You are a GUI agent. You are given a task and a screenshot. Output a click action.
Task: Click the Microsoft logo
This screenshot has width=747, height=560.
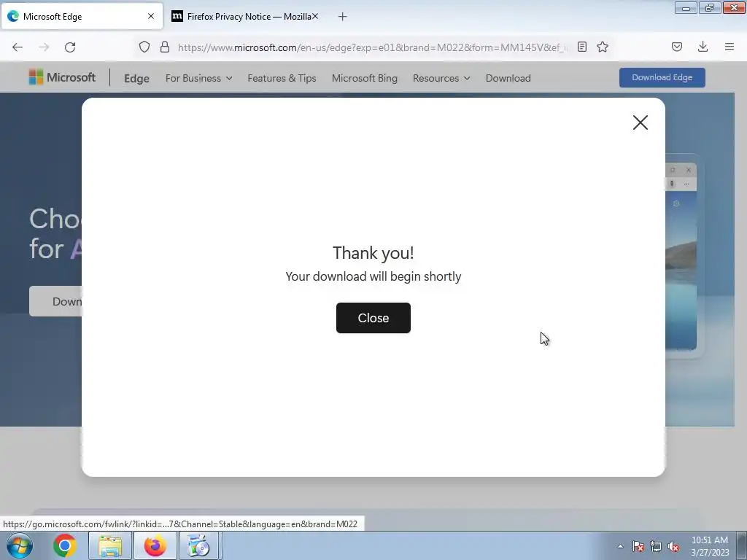click(x=63, y=77)
